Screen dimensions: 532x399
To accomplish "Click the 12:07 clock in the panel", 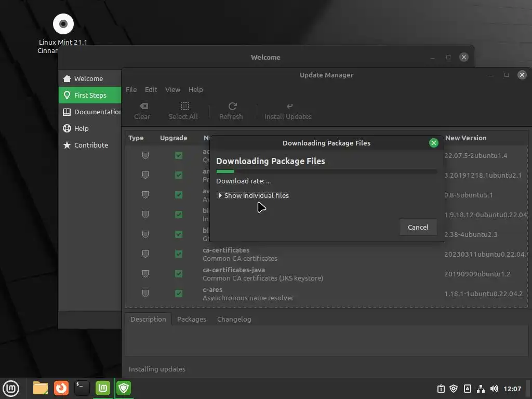I will point(512,389).
